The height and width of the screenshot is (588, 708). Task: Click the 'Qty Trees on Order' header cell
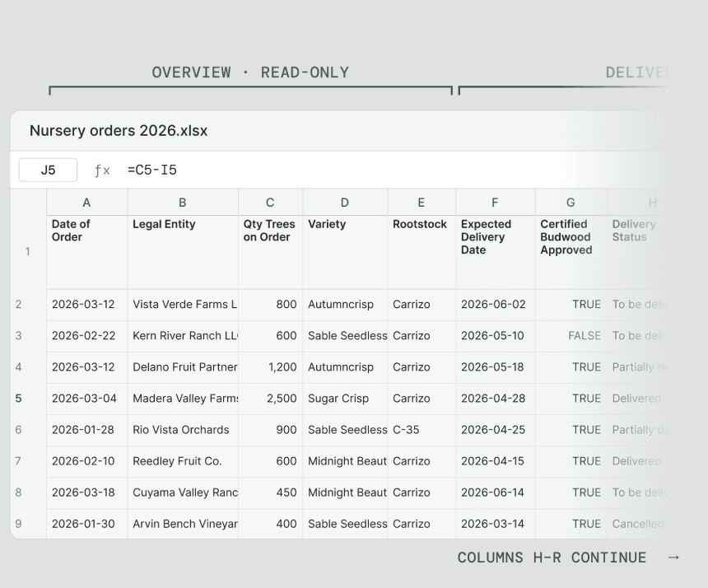click(271, 252)
